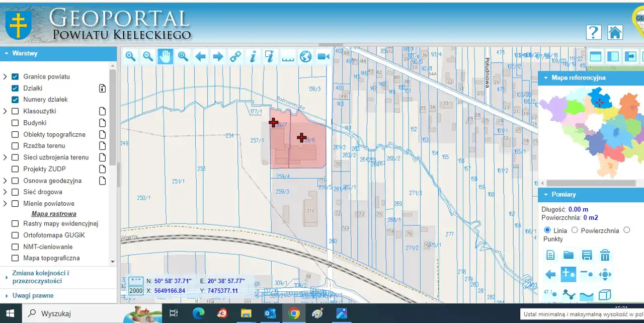Click the add point measurement tool
The width and height of the screenshot is (644, 323).
coord(568,274)
